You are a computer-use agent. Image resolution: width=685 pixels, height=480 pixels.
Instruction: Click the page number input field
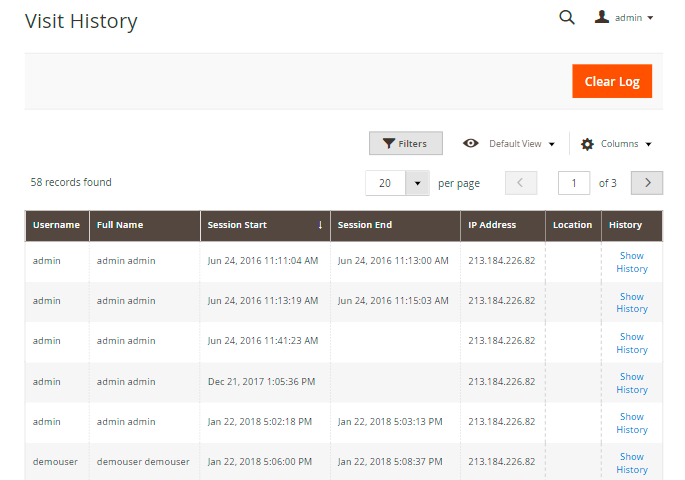coord(573,183)
